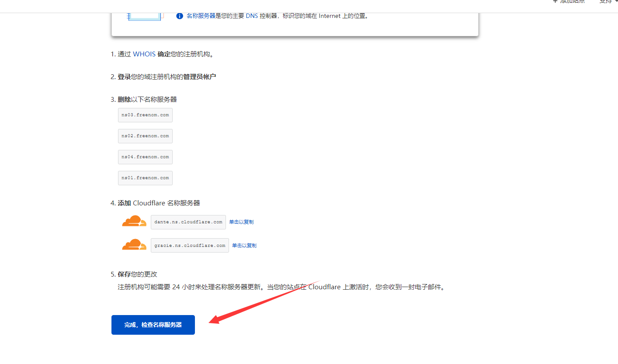Click Cloudflare cloud icon beside dante nameserver
This screenshot has width=618, height=364.
[134, 221]
